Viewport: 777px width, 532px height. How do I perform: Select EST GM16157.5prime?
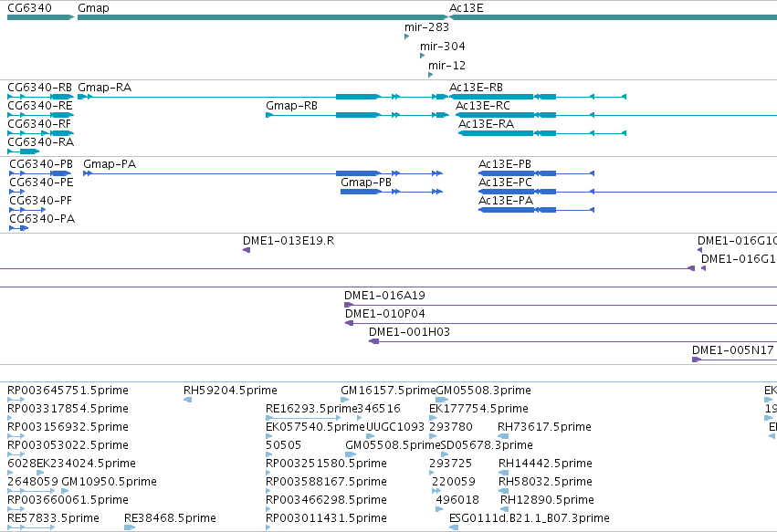point(388,391)
